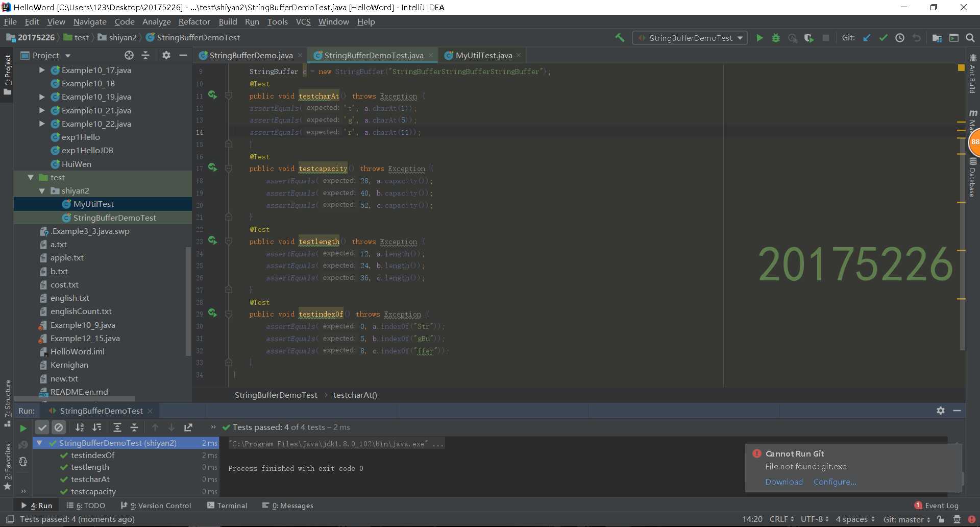Select testlength in test results
The width and height of the screenshot is (980, 527).
90,467
